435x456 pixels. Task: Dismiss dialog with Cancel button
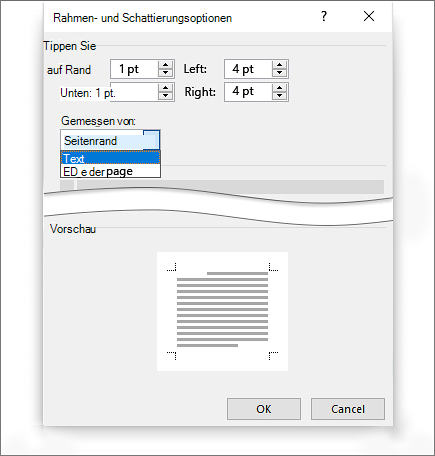point(348,409)
